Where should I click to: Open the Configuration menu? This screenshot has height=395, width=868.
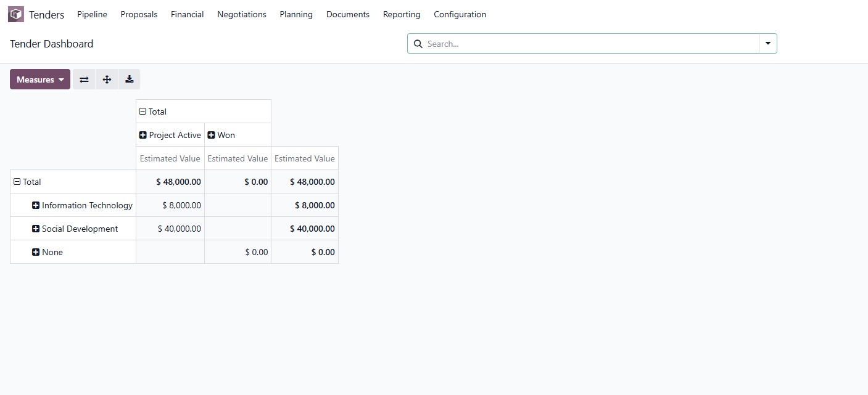460,14
